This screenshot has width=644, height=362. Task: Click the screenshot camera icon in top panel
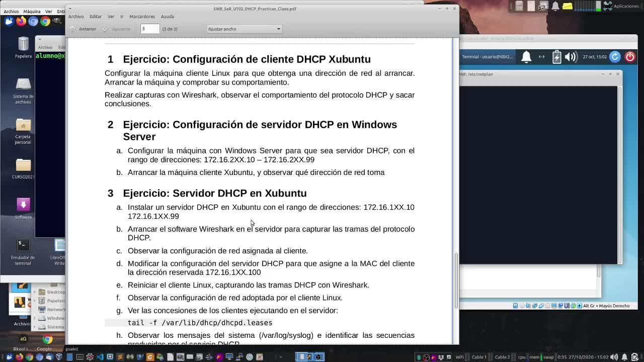(x=543, y=6)
